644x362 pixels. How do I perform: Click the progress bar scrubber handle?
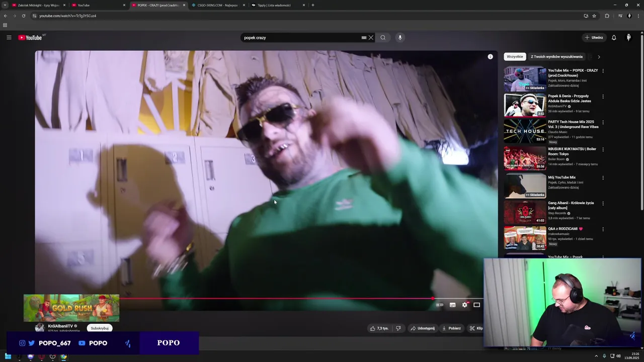pos(433,299)
